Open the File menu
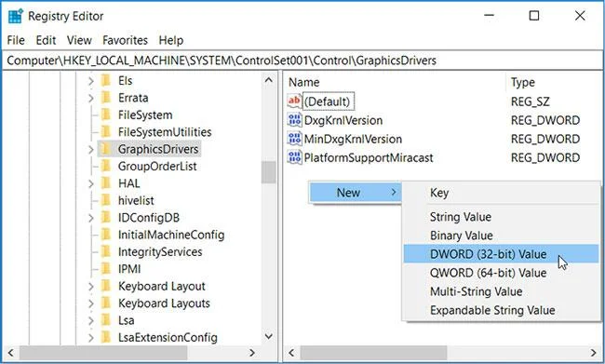 coord(16,40)
